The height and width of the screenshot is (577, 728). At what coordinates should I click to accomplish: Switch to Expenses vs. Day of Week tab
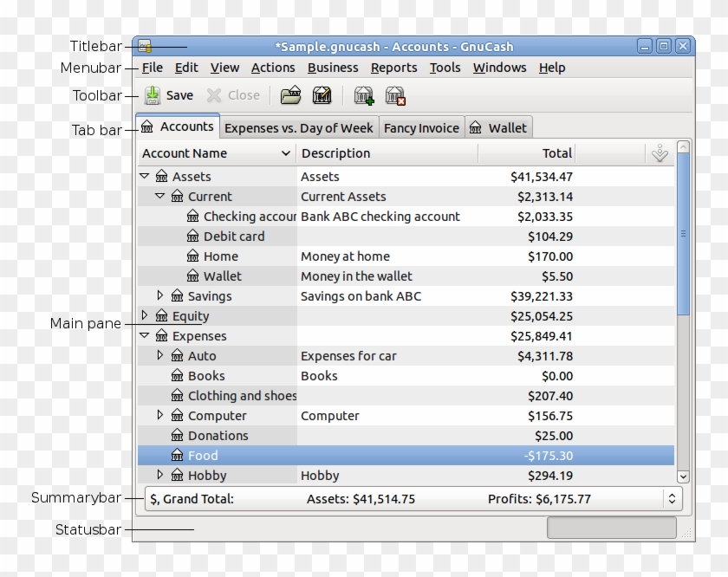click(x=298, y=127)
